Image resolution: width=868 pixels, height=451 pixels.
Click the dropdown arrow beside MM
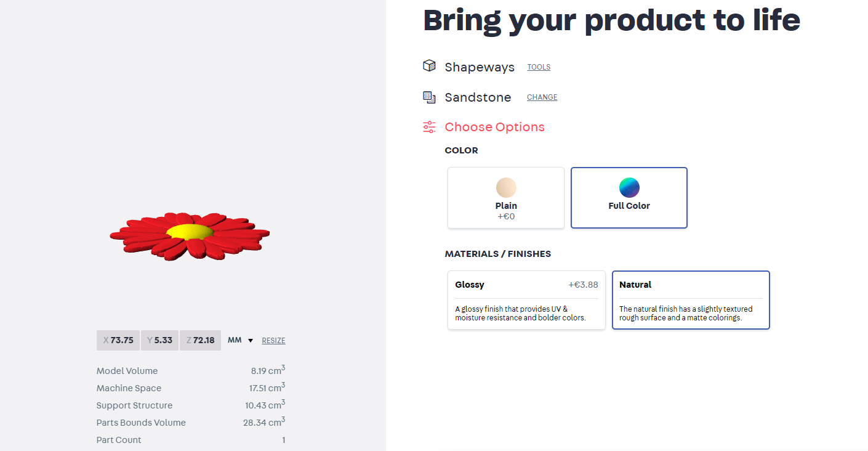tap(251, 341)
